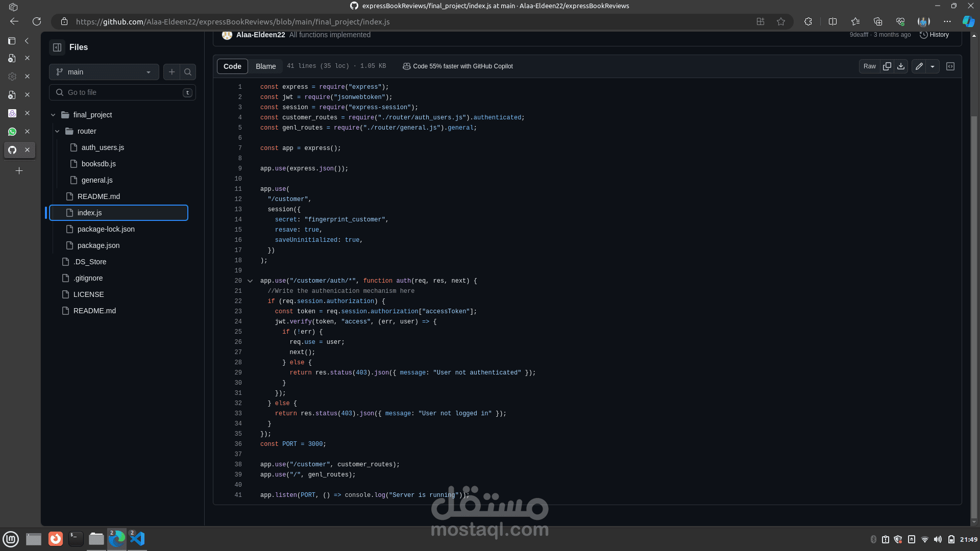Search this repository magnifier icon
The width and height of the screenshot is (980, 551).
point(188,72)
